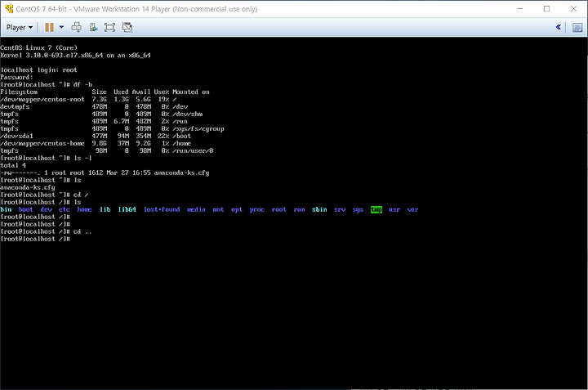Click the 'localhost login: root' line
Viewport: 588px width, 390px height.
[38, 69]
